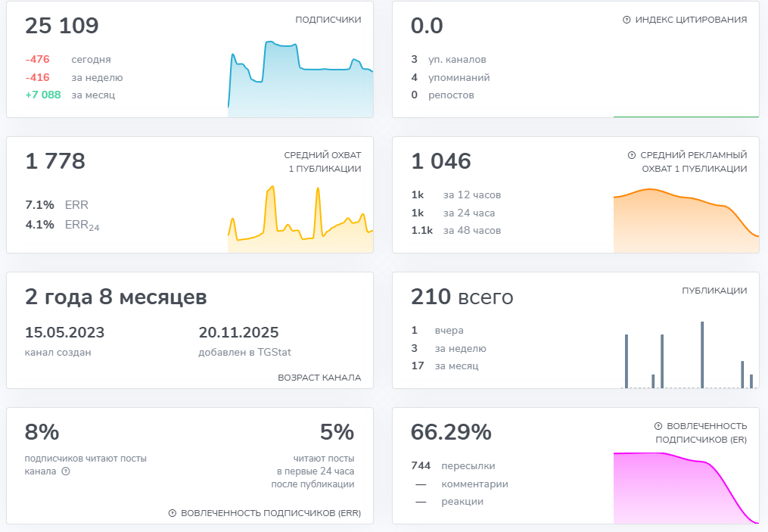This screenshot has width=768, height=532.
Task: Click the 25 109 subscribers count
Action: pos(62,26)
